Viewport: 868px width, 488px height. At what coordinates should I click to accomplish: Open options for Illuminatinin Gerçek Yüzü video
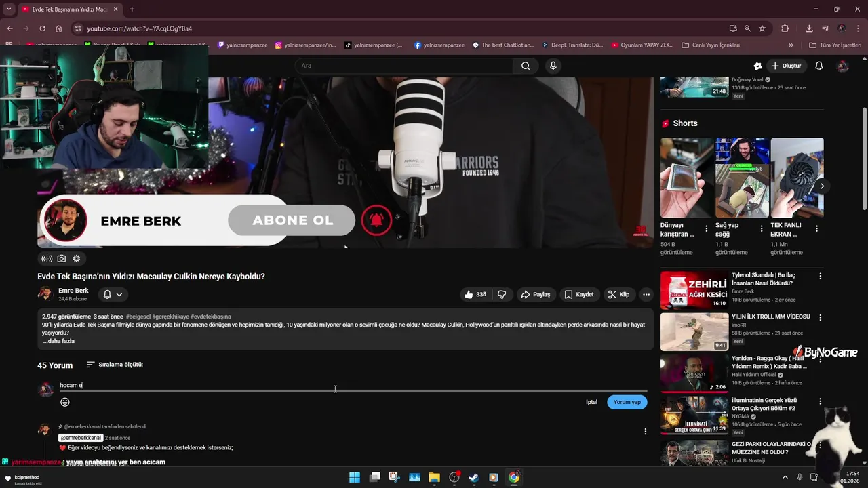pyautogui.click(x=820, y=401)
